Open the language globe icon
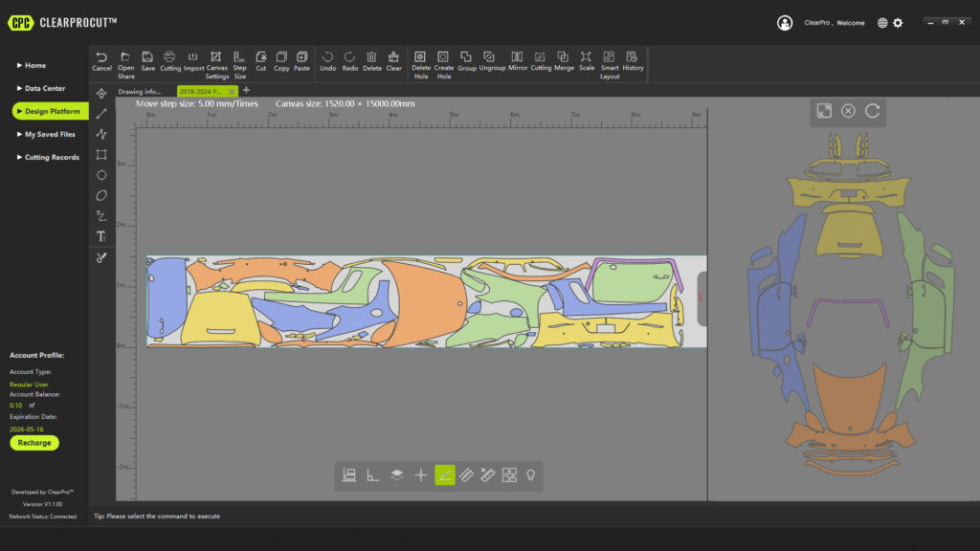Image resolution: width=980 pixels, height=551 pixels. [x=881, y=23]
